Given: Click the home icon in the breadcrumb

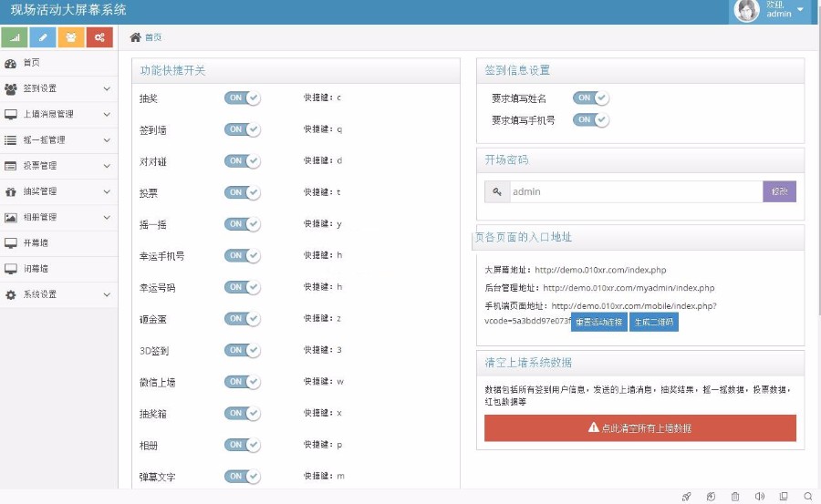Looking at the screenshot, I should 136,37.
